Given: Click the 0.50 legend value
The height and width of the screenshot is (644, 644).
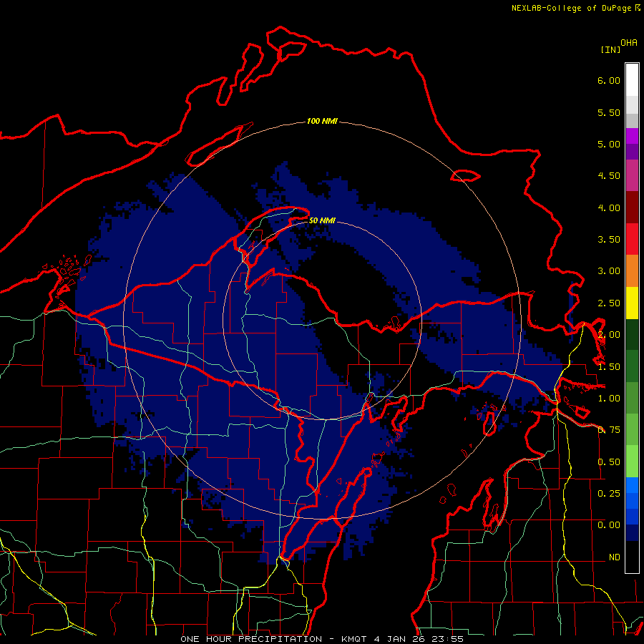Looking at the screenshot, I should (x=609, y=462).
